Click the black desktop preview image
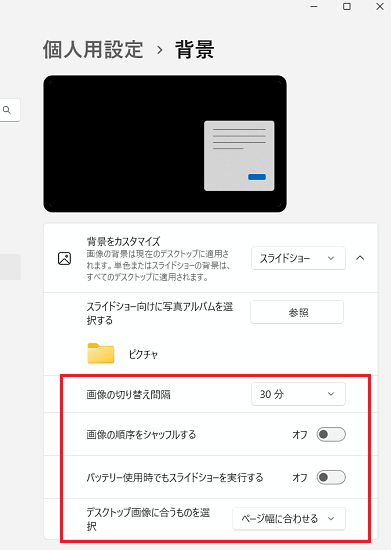 (x=165, y=143)
